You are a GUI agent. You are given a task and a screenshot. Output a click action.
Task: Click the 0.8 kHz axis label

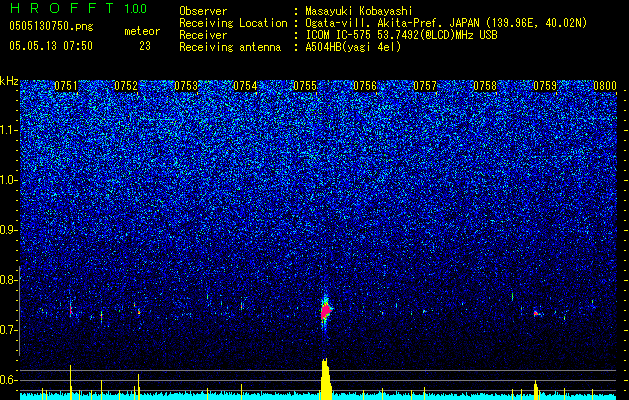point(9,280)
